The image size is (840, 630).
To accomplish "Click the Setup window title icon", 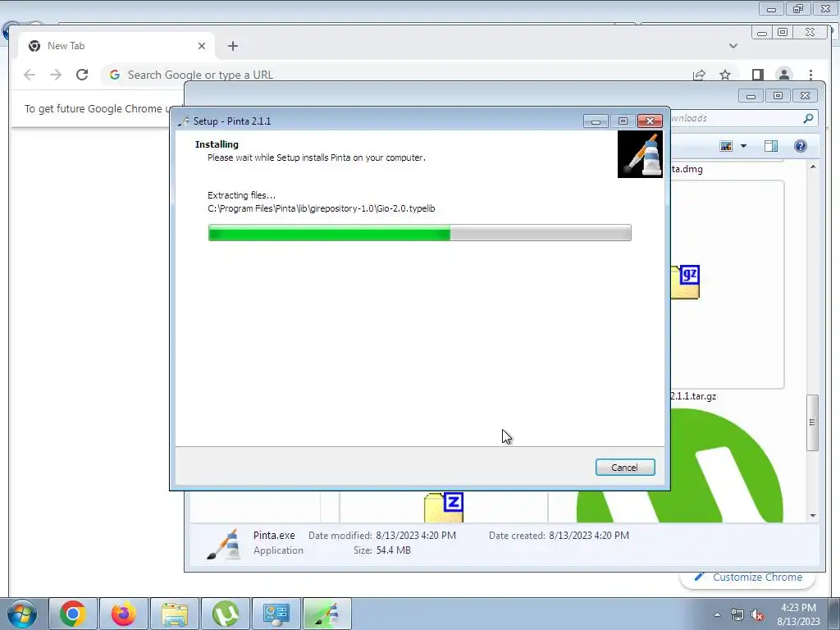I will click(184, 121).
